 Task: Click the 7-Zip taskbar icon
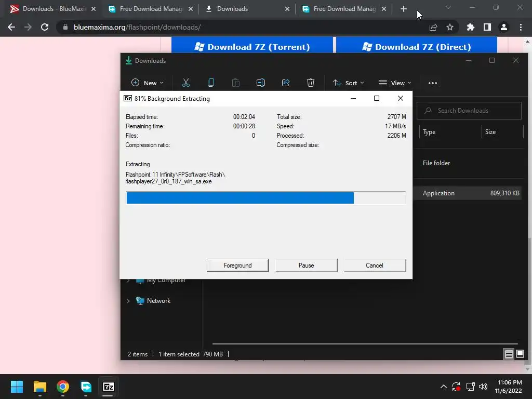pyautogui.click(x=109, y=387)
